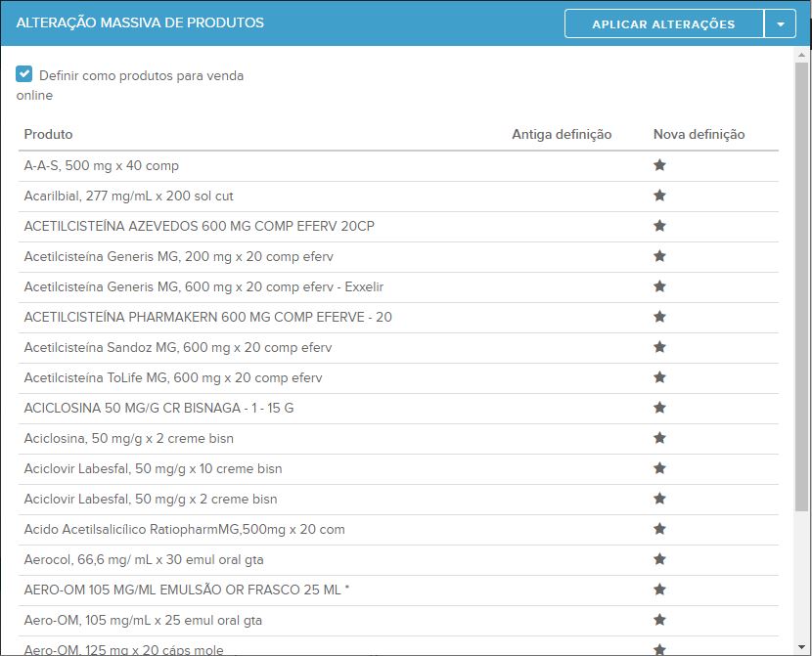Click star for Aciclosina 50 mg/g x 2 creme
The height and width of the screenshot is (656, 812).
click(659, 438)
